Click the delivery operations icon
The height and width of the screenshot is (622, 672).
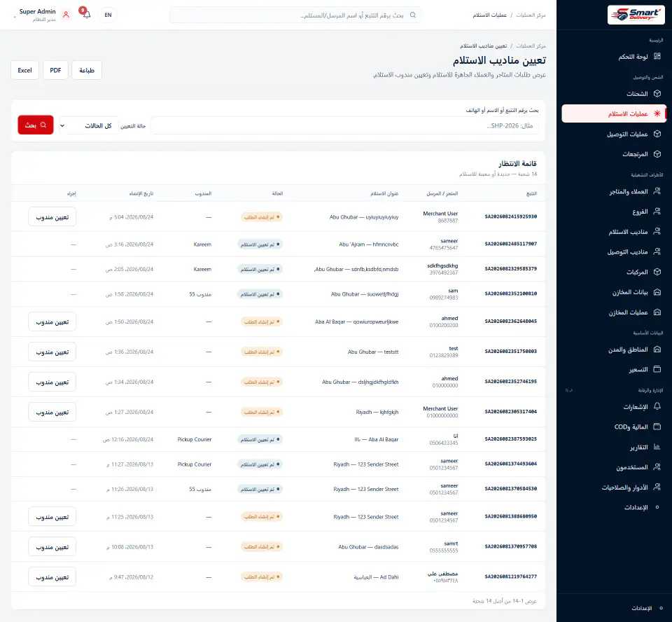[x=657, y=134]
